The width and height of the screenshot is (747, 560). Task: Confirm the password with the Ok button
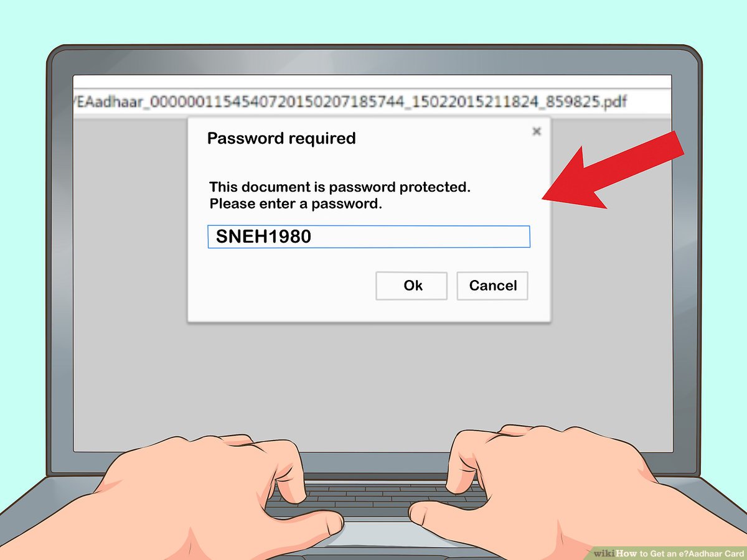click(x=411, y=286)
